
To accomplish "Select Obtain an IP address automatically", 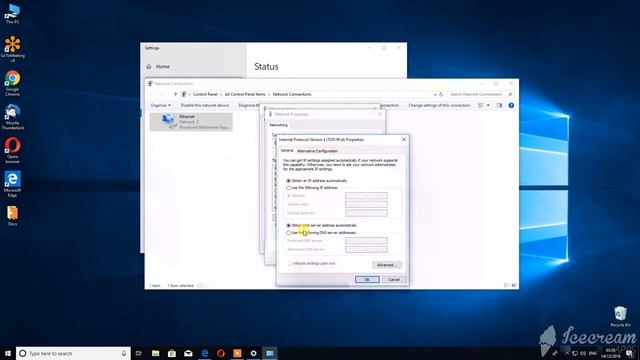I will [x=289, y=180].
